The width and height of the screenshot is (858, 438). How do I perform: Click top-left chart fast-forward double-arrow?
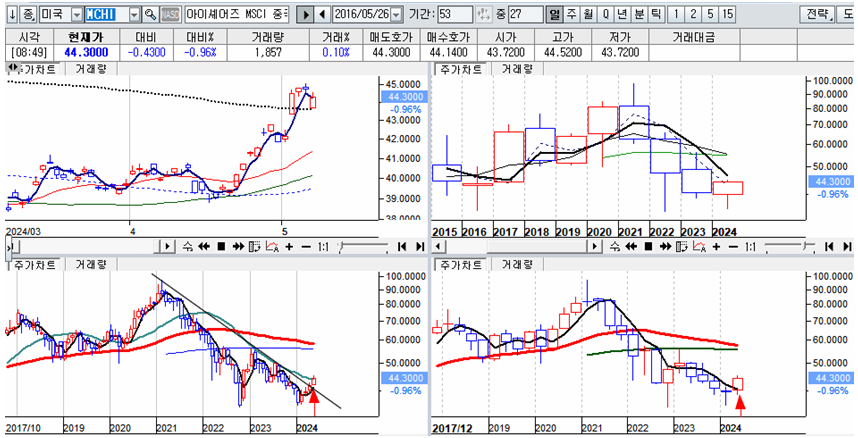click(x=238, y=246)
